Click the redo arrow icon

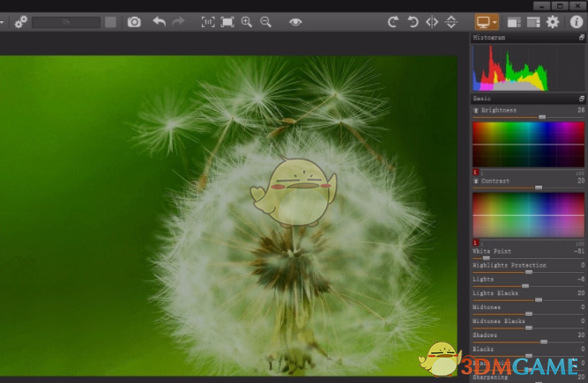tap(179, 22)
